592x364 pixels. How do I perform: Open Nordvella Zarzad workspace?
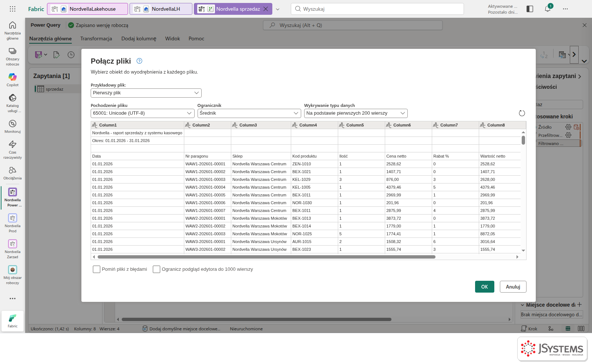click(13, 249)
